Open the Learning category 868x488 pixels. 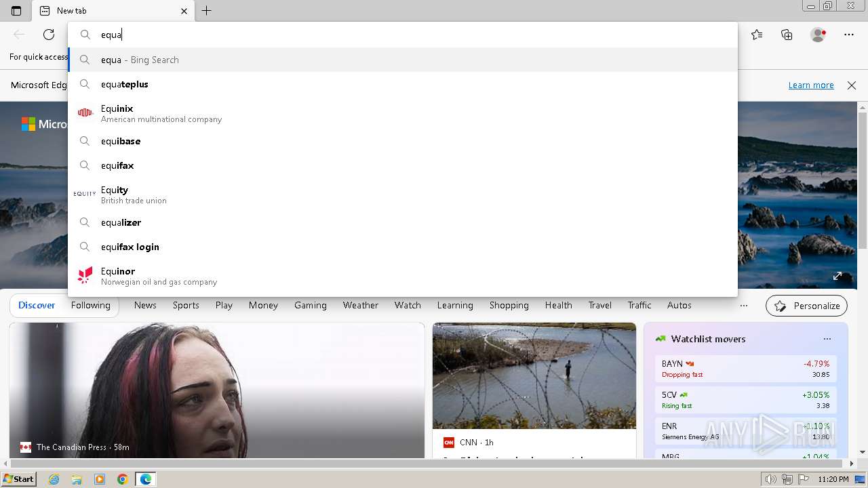455,306
